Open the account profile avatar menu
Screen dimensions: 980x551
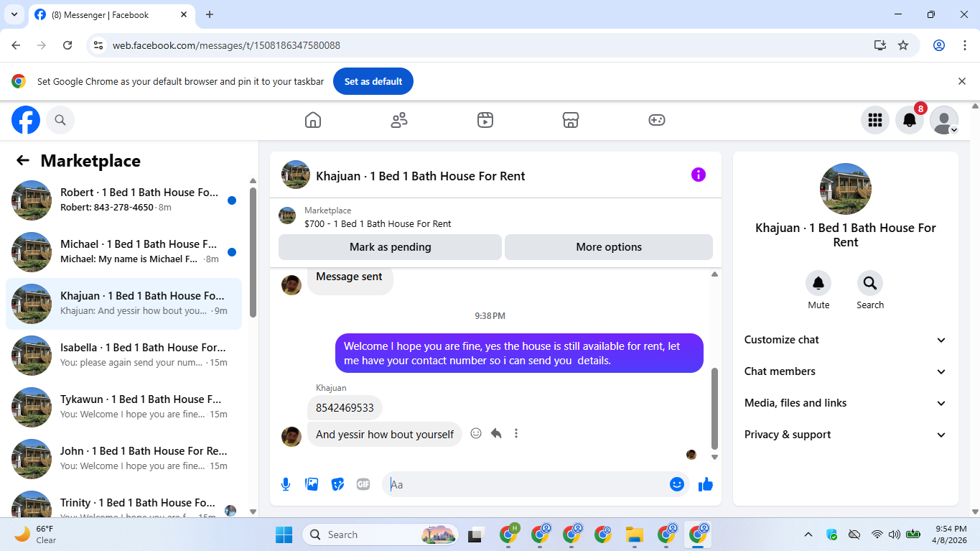coord(944,120)
